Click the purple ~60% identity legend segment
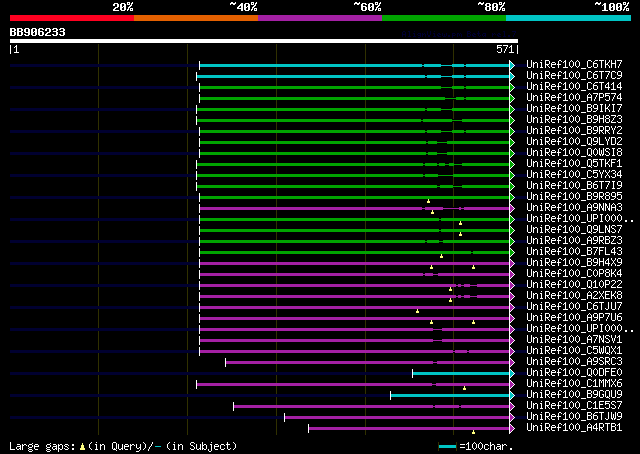 pos(320,18)
